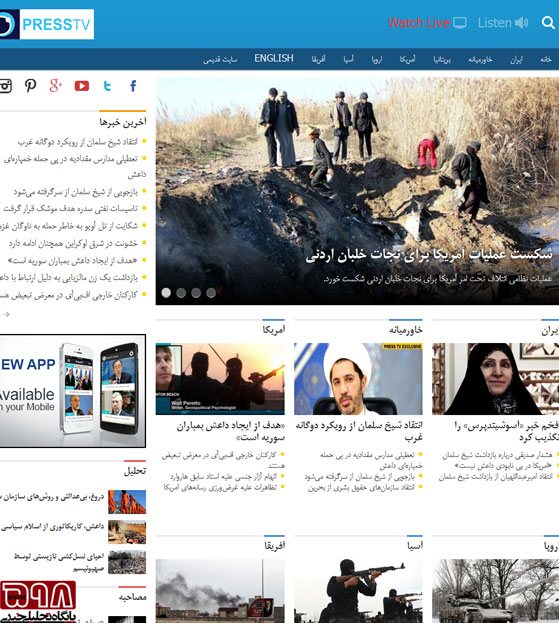This screenshot has height=623, width=559.
Task: Open the خاورمیانه navigation menu item
Action: click(480, 60)
